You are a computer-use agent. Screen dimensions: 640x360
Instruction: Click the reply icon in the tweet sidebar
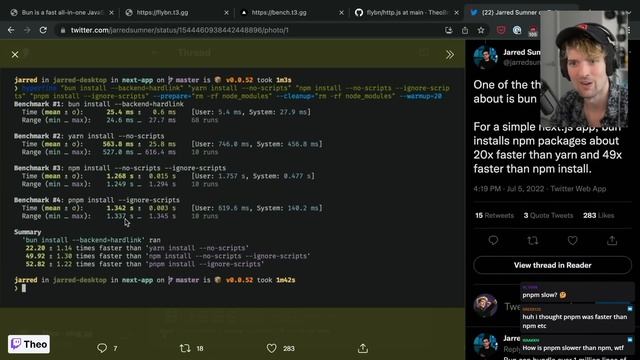[493, 240]
